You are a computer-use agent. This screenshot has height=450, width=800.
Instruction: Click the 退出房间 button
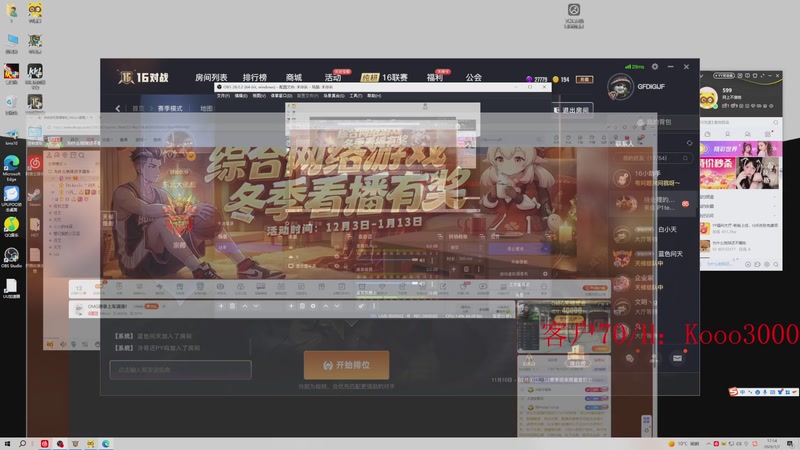572,110
